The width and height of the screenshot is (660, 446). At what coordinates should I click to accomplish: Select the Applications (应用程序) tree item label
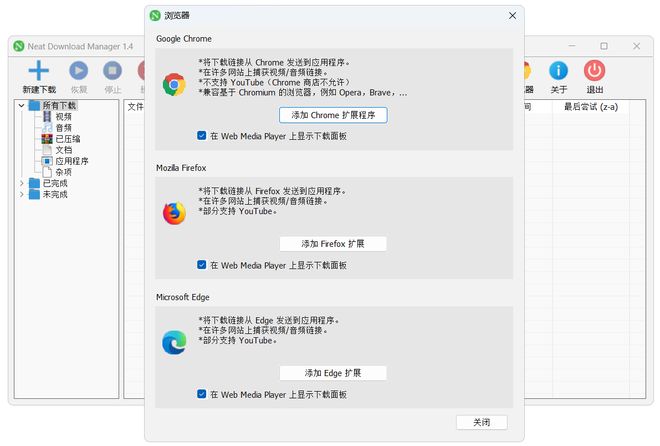[72, 161]
